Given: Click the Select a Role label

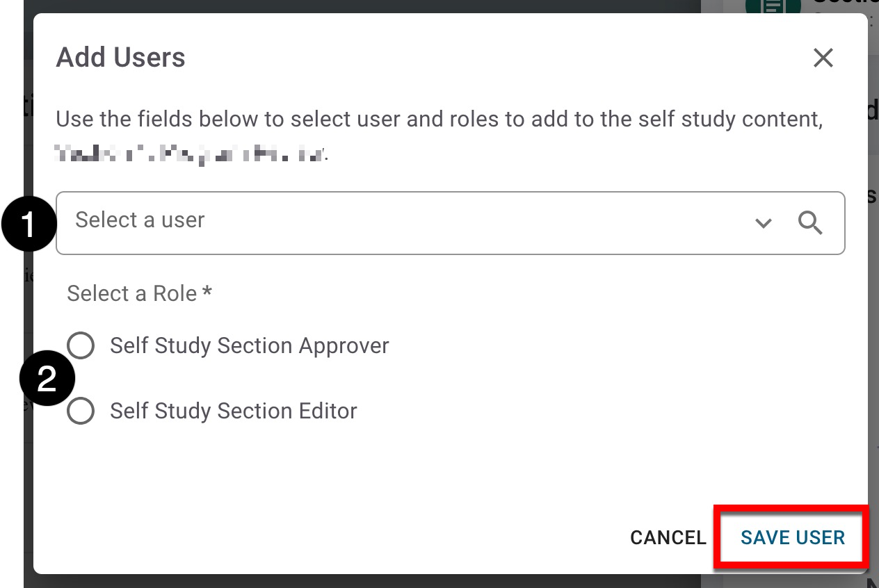Looking at the screenshot, I should (131, 293).
